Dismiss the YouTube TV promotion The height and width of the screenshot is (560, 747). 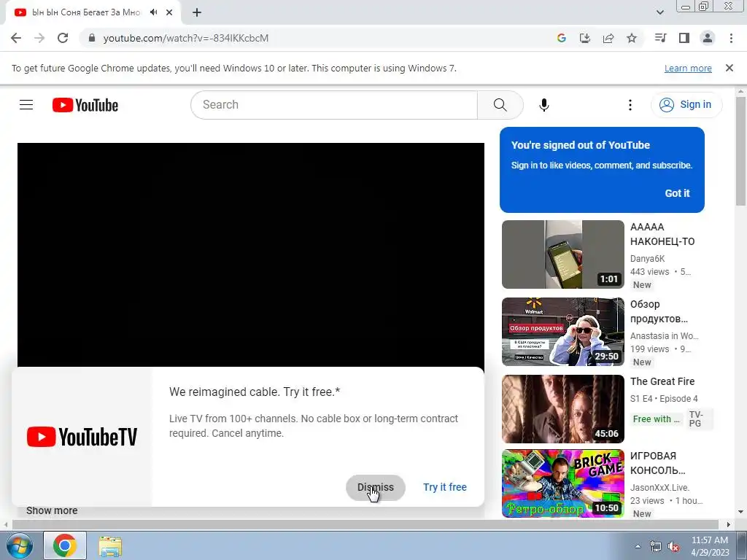[x=376, y=487]
